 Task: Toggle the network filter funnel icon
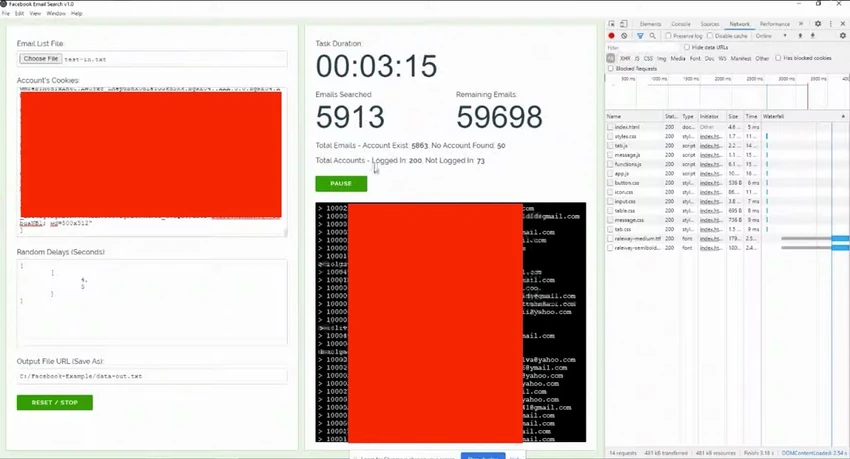pyautogui.click(x=640, y=36)
